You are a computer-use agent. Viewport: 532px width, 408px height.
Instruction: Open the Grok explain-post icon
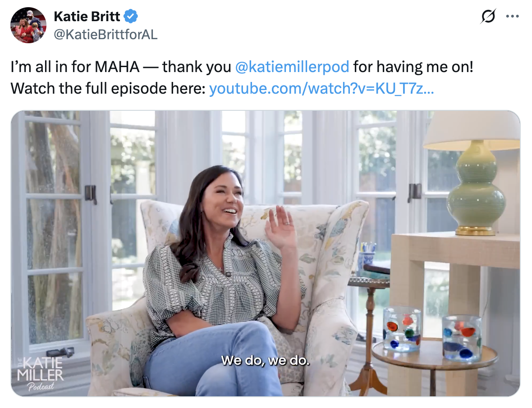[488, 16]
